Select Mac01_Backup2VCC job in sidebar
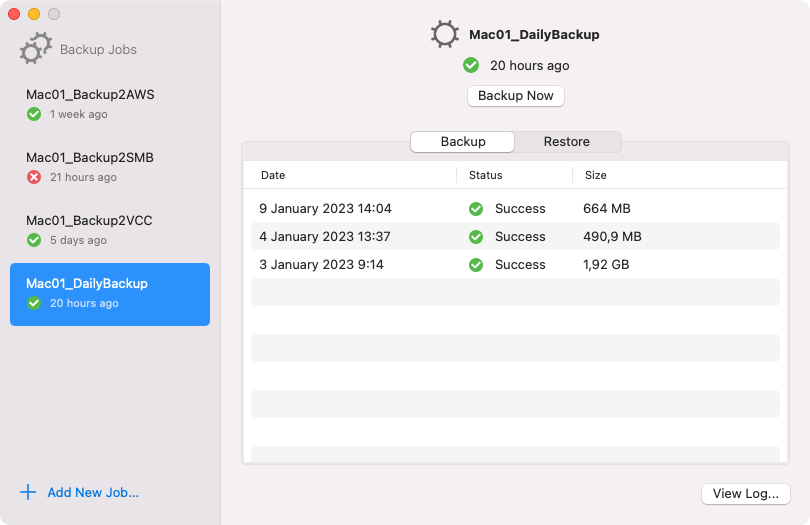The width and height of the screenshot is (810, 525). [x=110, y=231]
